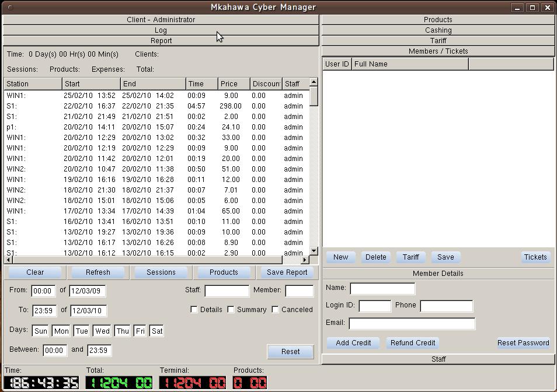
Task: Click the scroll up arrow in sessions table
Action: [x=314, y=83]
